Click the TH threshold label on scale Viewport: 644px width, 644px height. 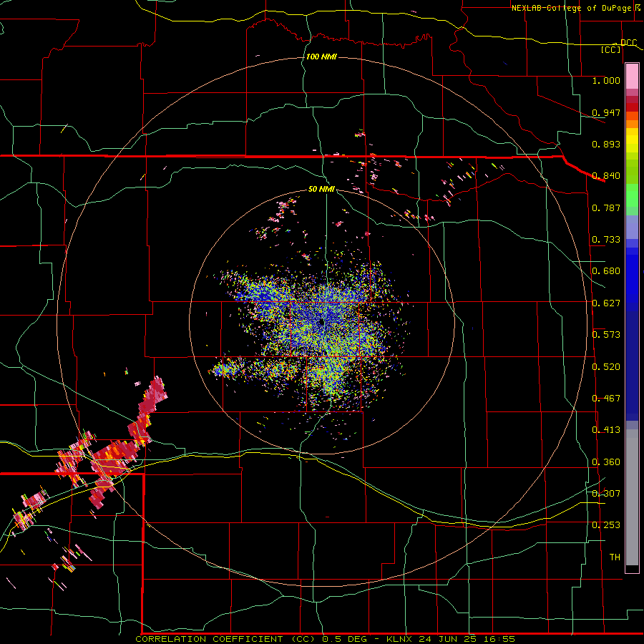(615, 557)
